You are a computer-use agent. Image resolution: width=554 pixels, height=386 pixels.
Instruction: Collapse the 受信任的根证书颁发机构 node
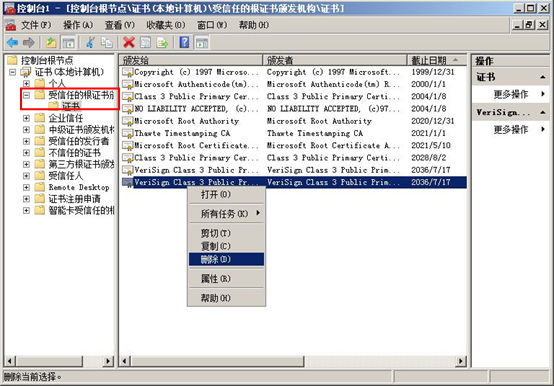26,95
